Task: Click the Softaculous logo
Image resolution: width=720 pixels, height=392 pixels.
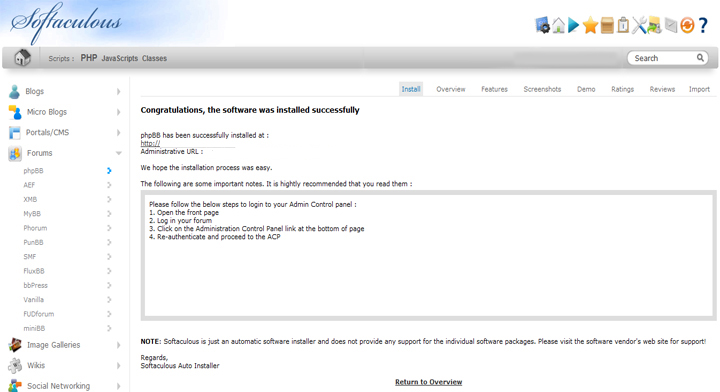Action: [66, 23]
